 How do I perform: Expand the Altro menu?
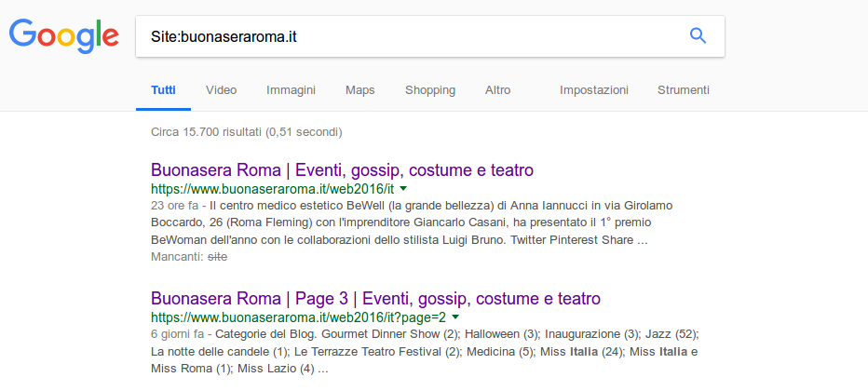(497, 90)
